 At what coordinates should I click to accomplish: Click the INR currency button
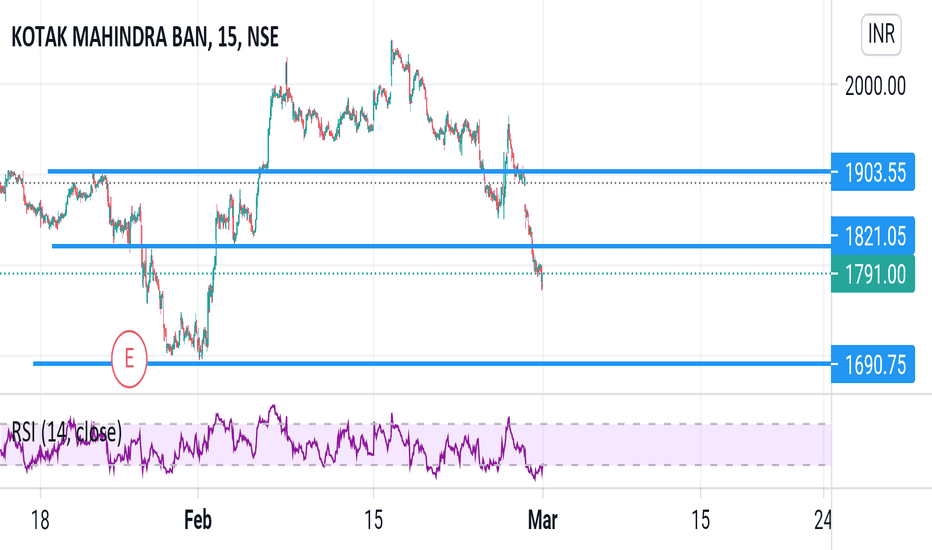pos(881,34)
